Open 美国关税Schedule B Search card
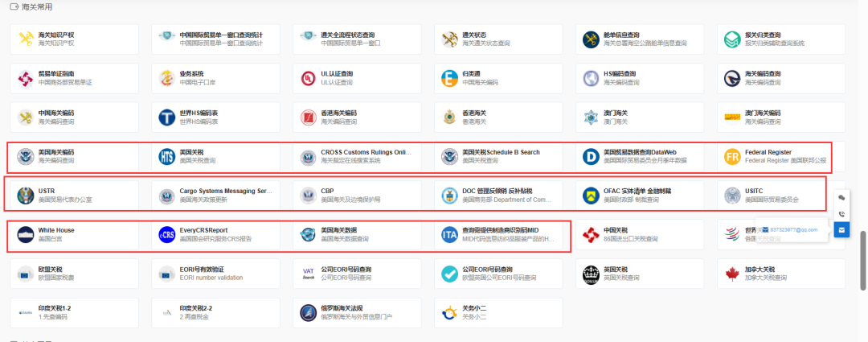This screenshot has width=868, height=342. pyautogui.click(x=498, y=157)
